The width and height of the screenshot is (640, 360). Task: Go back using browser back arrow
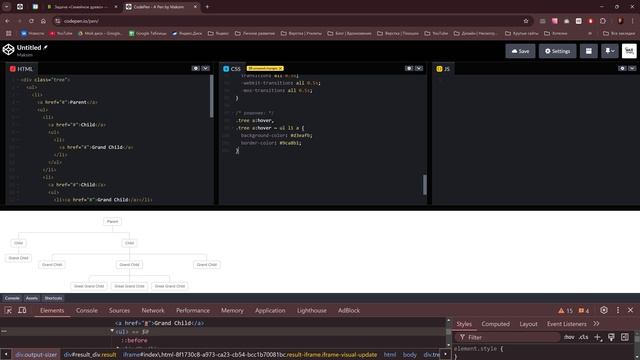pos(7,21)
